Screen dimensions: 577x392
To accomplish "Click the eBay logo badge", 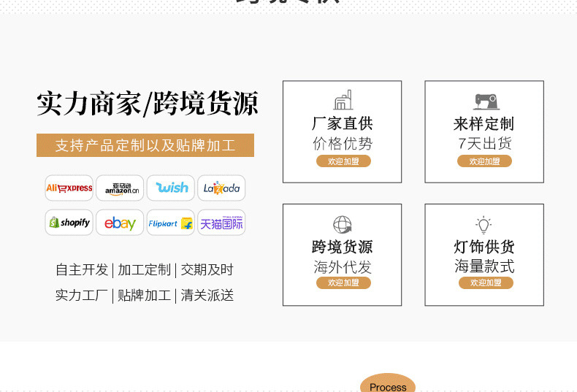I will click(120, 223).
